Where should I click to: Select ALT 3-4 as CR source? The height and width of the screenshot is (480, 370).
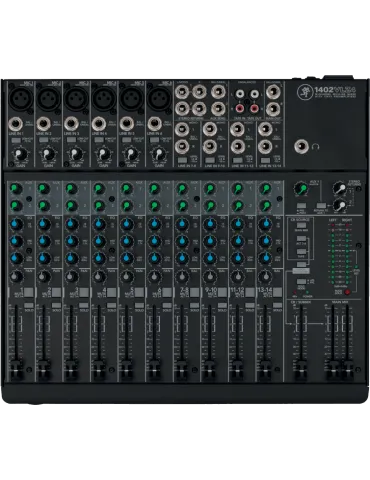[301, 239]
